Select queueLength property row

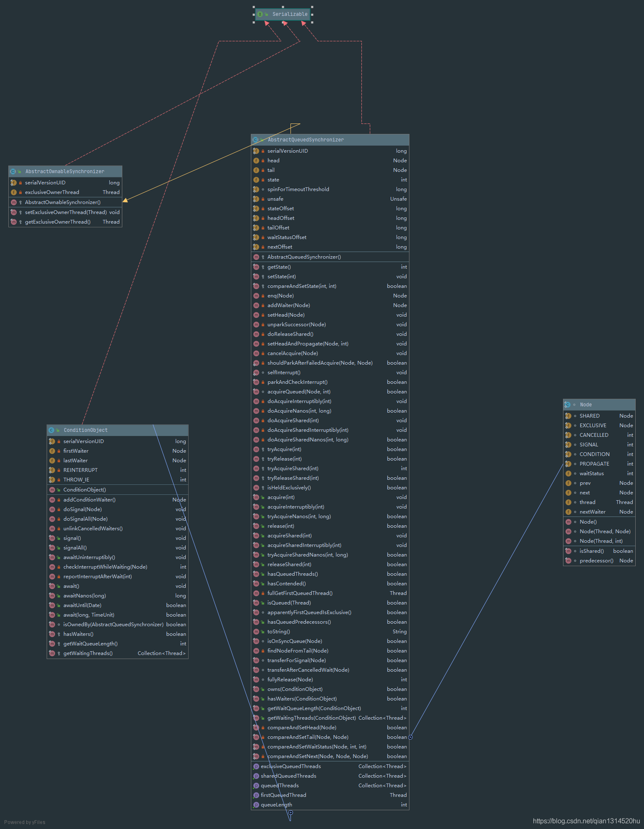tap(330, 805)
